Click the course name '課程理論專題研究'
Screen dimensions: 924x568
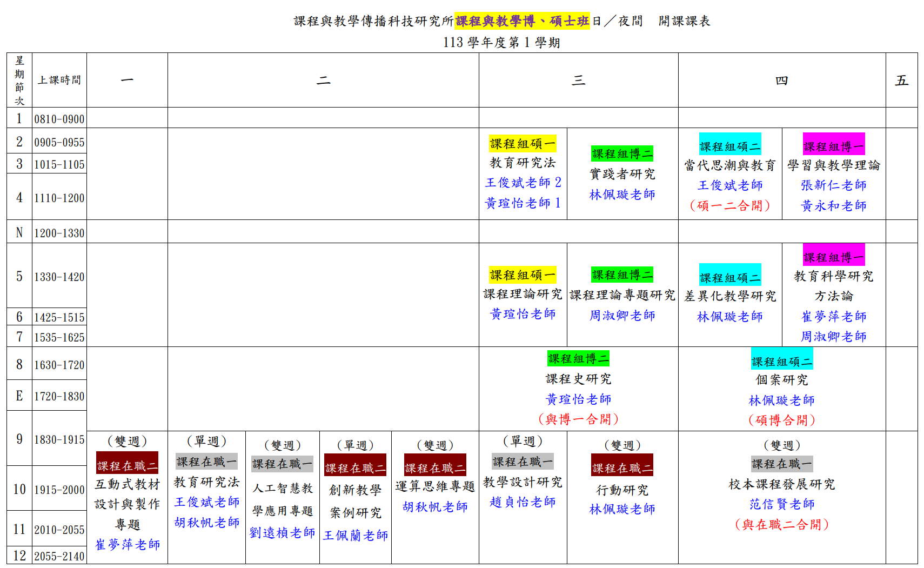tap(622, 295)
